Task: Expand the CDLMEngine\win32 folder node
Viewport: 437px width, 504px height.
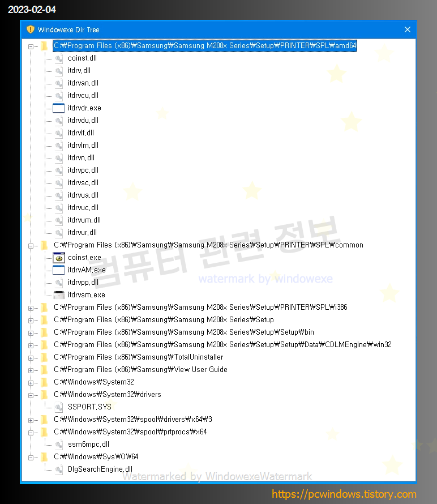Action: pos(31,345)
